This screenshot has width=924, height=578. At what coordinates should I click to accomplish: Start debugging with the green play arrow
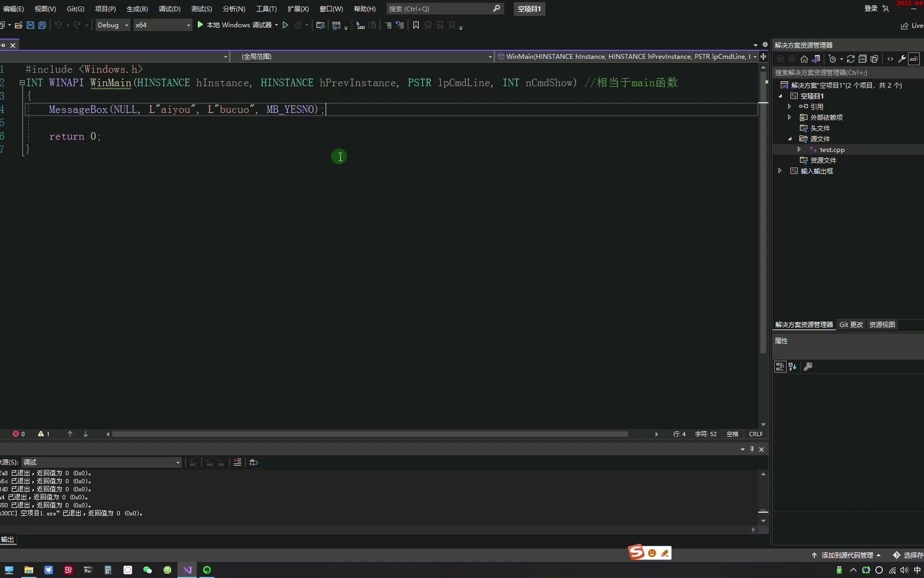coord(200,25)
